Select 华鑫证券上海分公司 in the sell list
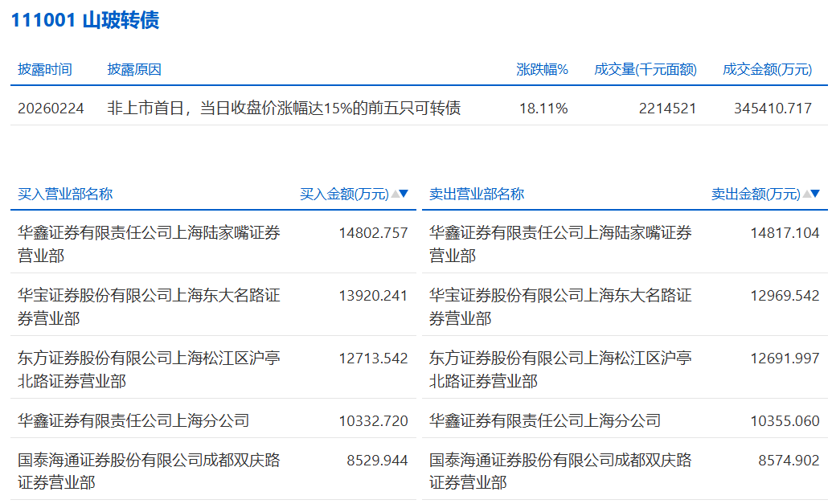Screen dimensions: 832x504 pos(545,420)
